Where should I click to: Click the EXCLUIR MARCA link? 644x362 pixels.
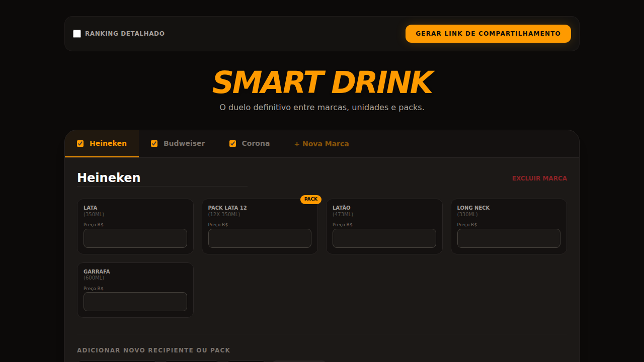(x=539, y=178)
